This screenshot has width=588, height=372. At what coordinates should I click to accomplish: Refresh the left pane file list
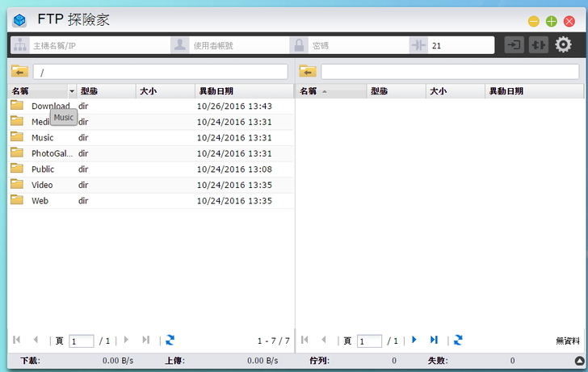click(170, 341)
